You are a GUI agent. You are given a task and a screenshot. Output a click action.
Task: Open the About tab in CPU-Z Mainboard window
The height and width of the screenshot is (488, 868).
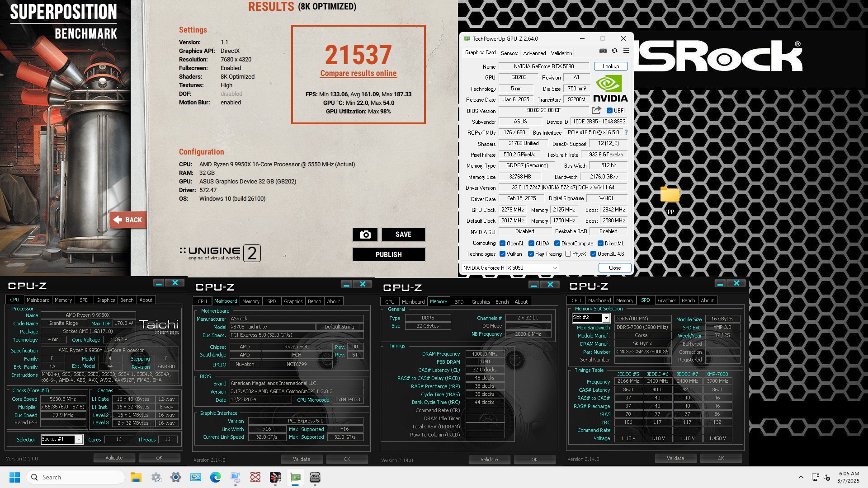pyautogui.click(x=333, y=301)
